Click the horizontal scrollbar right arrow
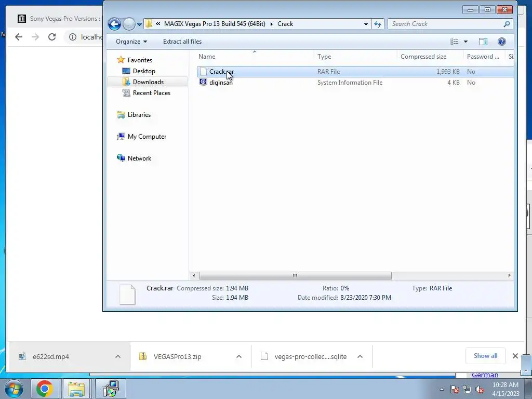The width and height of the screenshot is (532, 399). coord(509,275)
